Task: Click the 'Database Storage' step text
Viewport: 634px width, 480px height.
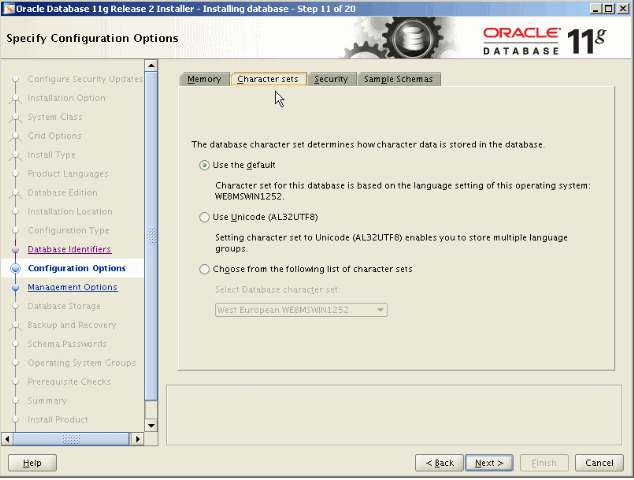Action: [64, 306]
